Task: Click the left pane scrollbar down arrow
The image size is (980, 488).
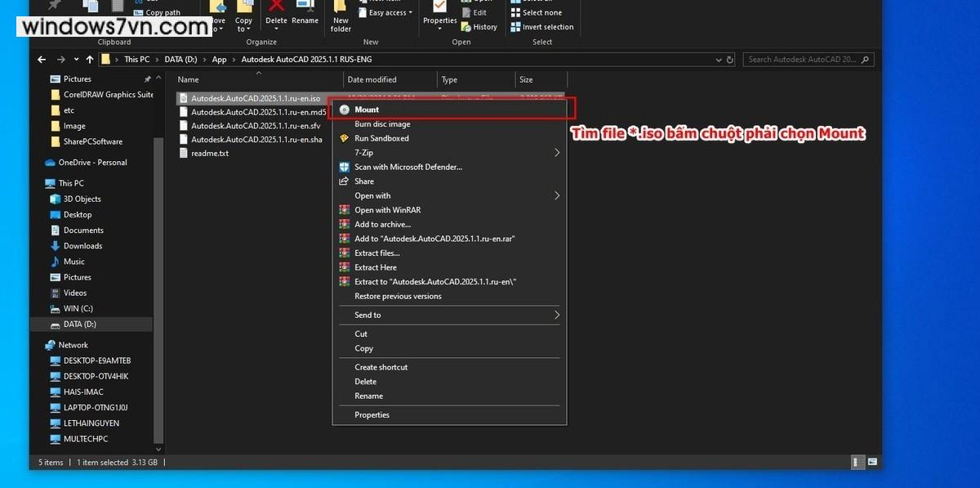Action: 158,447
